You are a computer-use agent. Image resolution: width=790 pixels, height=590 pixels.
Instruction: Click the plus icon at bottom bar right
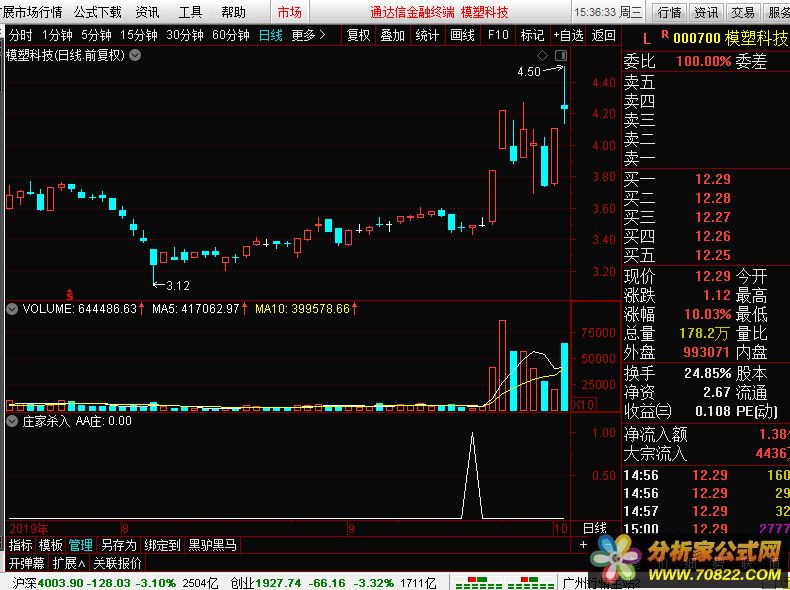583,545
